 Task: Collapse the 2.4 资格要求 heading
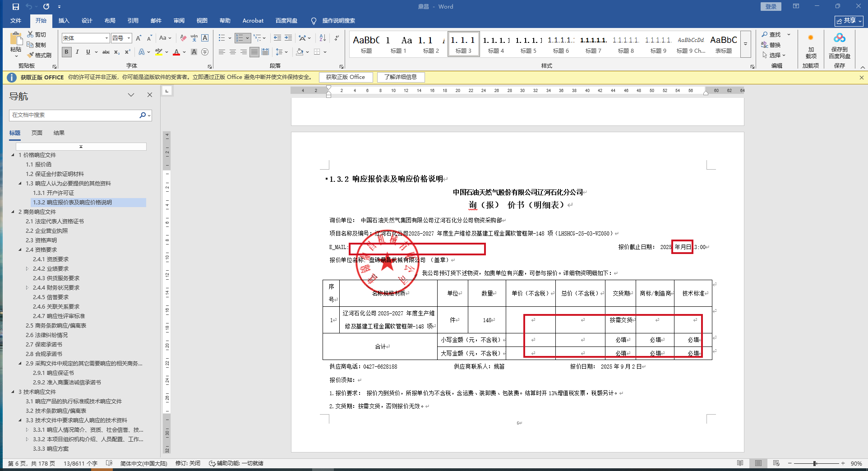[20, 249]
